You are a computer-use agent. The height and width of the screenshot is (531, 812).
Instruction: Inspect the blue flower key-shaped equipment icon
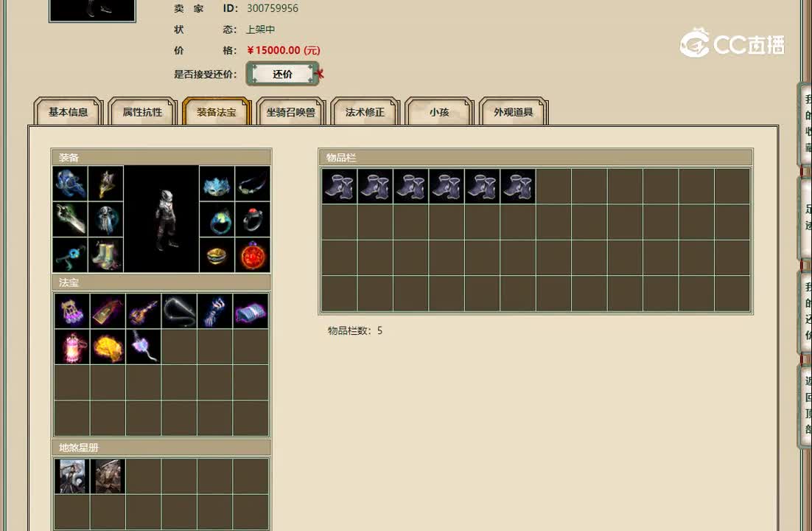coord(70,255)
